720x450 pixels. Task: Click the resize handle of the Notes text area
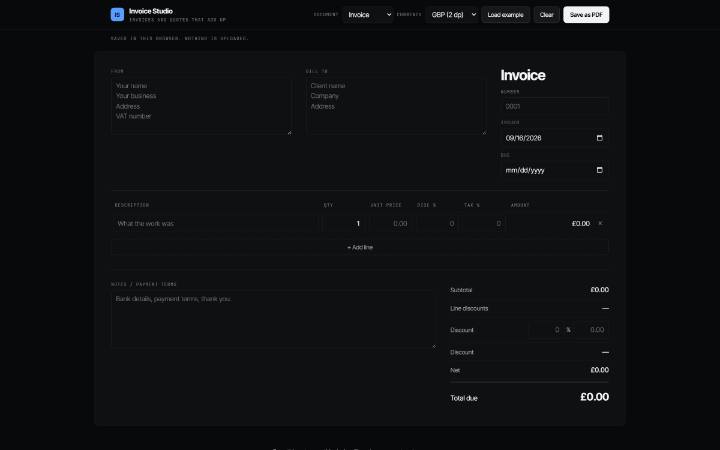[x=434, y=346]
